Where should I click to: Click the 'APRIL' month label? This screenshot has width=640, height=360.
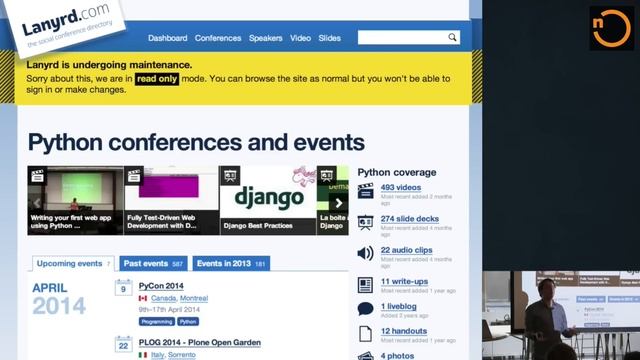tap(50, 288)
